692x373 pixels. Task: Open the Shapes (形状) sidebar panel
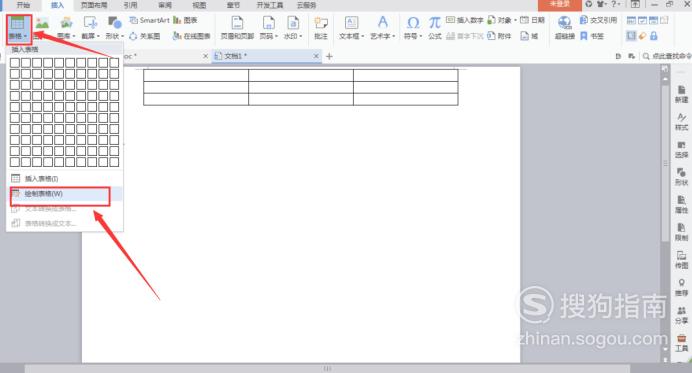tap(681, 177)
